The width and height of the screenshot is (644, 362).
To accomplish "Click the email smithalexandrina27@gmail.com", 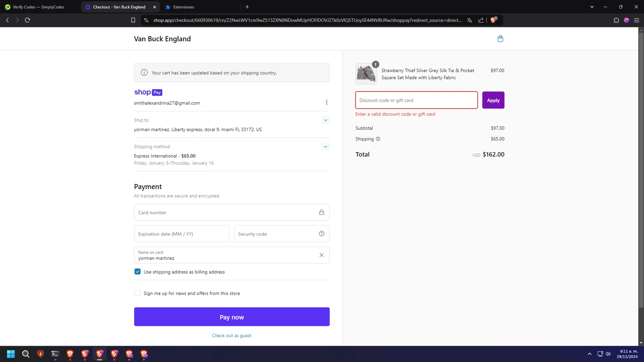I will 167,103.
